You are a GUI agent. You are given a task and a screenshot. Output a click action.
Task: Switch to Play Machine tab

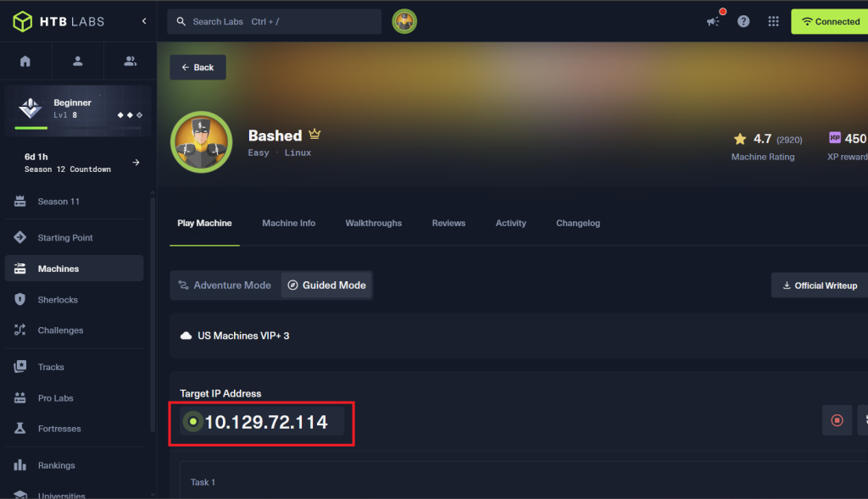coord(204,223)
